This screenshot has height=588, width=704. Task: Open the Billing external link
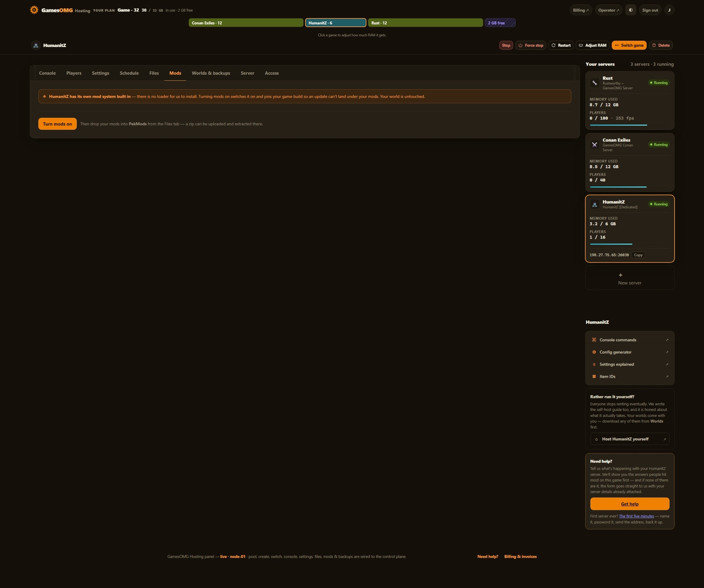click(581, 10)
